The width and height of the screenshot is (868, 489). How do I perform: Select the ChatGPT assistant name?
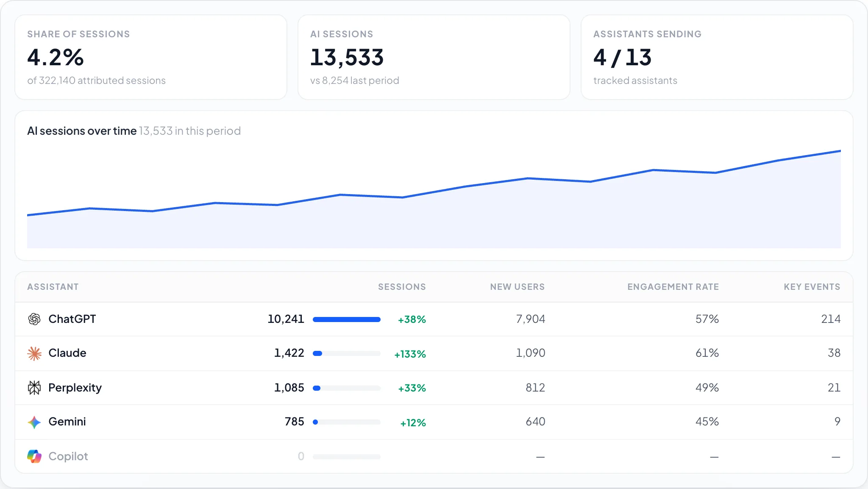point(72,319)
